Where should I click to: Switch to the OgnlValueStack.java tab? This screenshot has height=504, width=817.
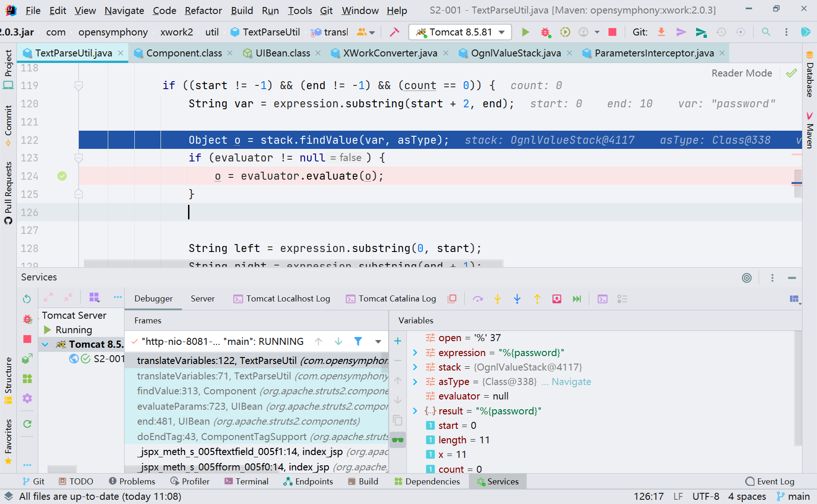[515, 53]
